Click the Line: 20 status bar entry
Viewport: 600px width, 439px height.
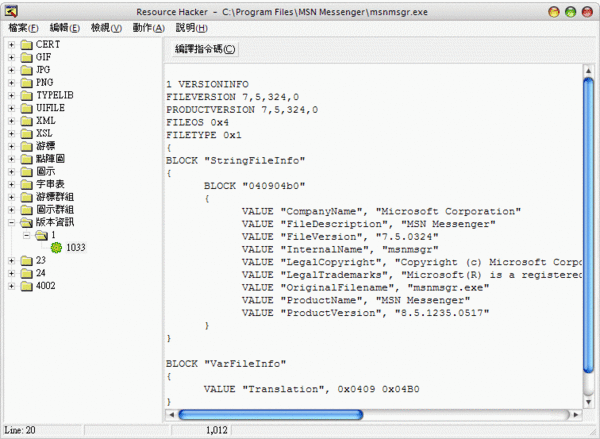[20, 430]
